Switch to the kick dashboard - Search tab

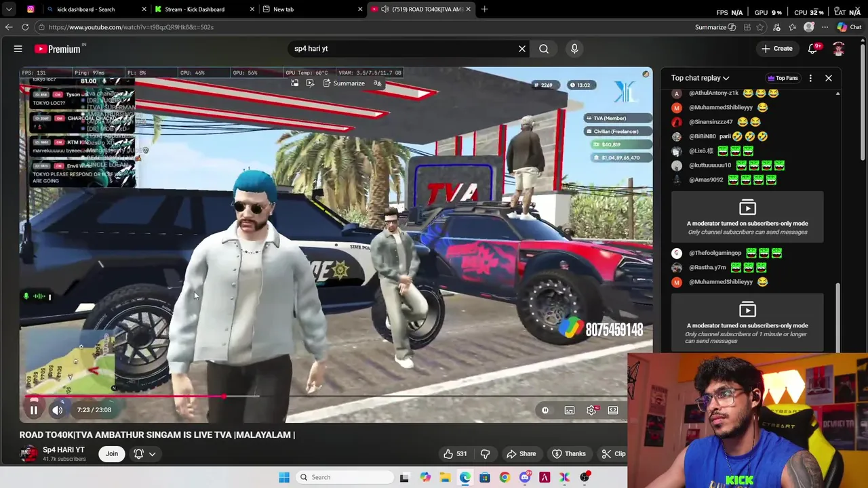[96, 9]
